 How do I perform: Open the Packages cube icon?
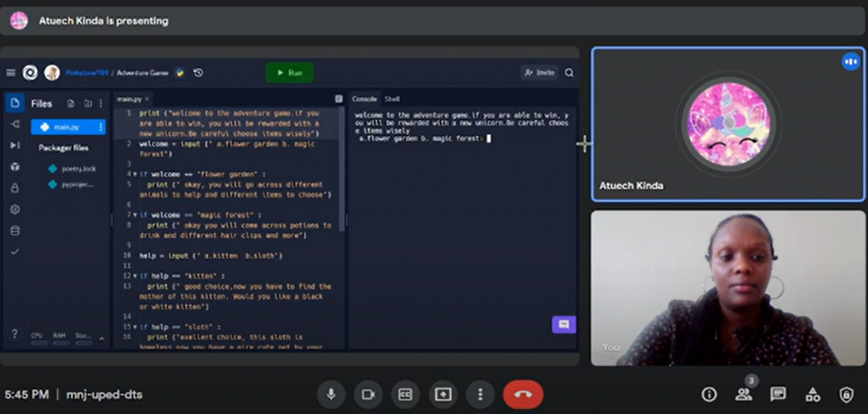[x=15, y=167]
